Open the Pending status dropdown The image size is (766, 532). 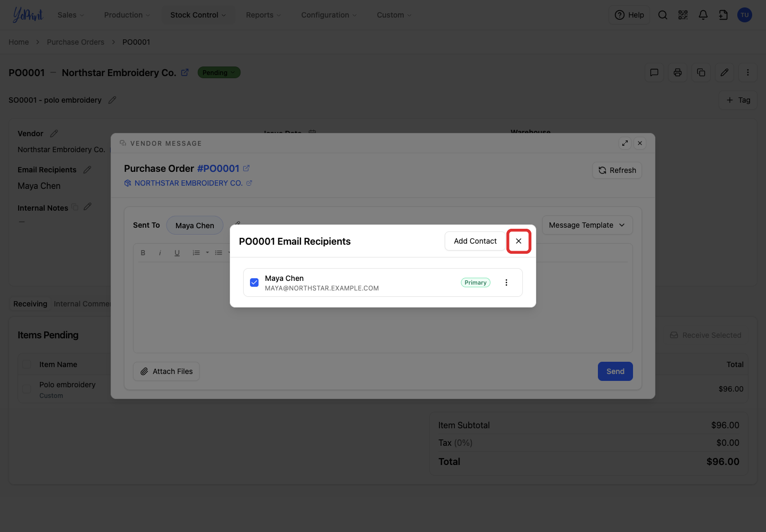point(219,72)
